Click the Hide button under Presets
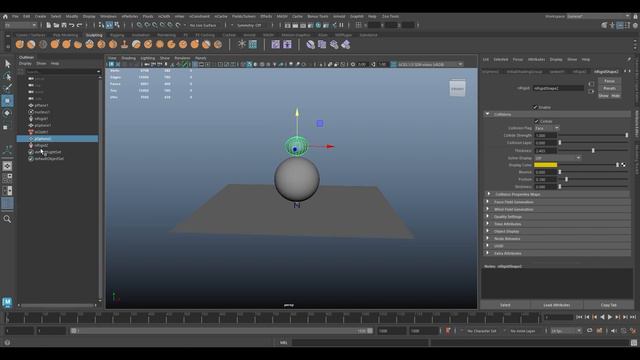 point(616,96)
